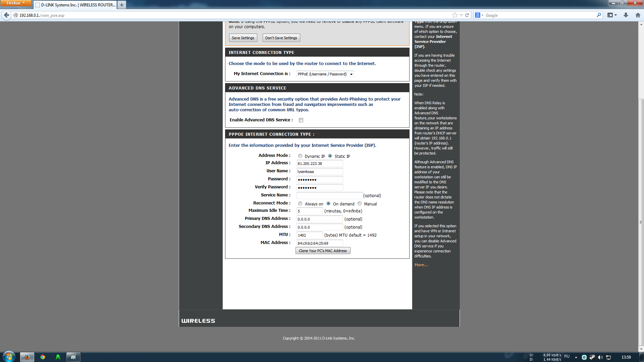This screenshot has width=644, height=362.
Task: Click Clone Your PC's MAC Address
Action: click(x=323, y=251)
